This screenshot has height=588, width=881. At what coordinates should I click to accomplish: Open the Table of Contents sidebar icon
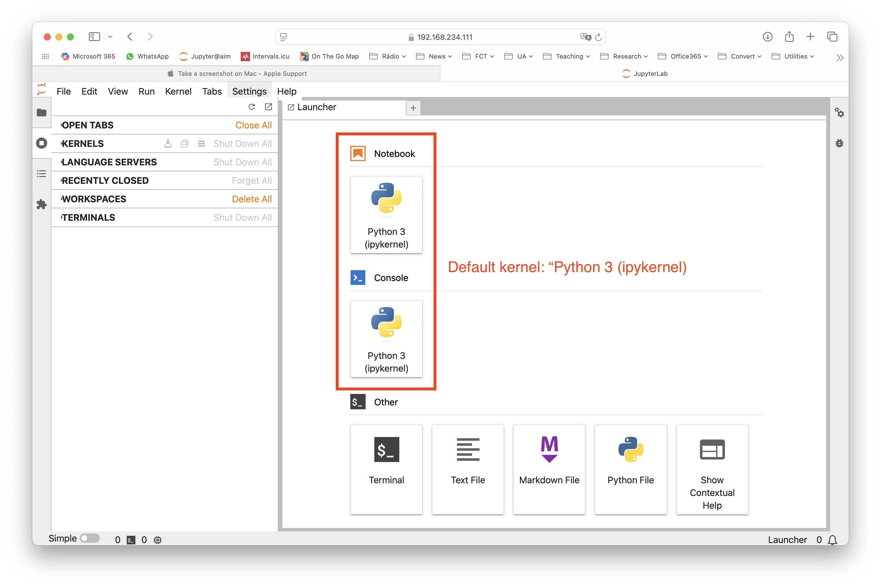pyautogui.click(x=41, y=174)
